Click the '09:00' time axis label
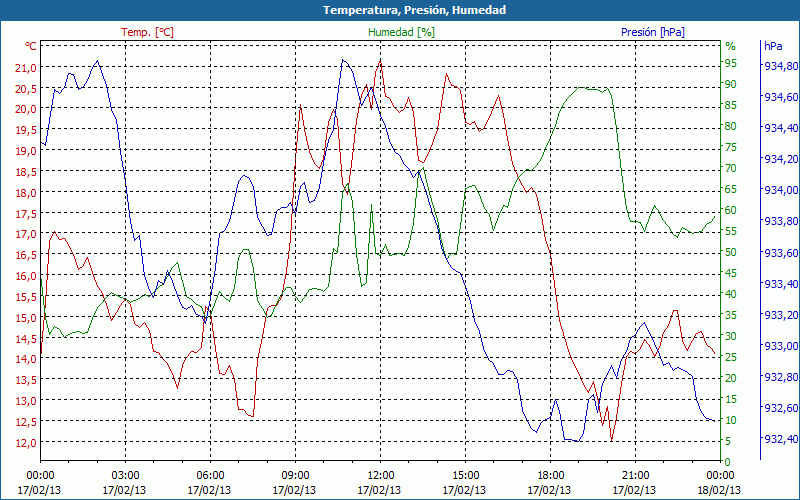Screen dimensions: 800x500 (295, 476)
